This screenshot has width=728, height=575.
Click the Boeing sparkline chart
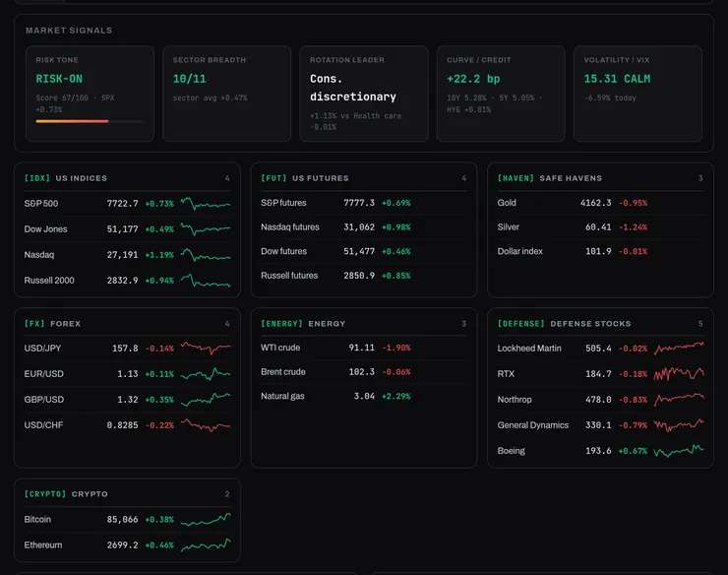[679, 450]
